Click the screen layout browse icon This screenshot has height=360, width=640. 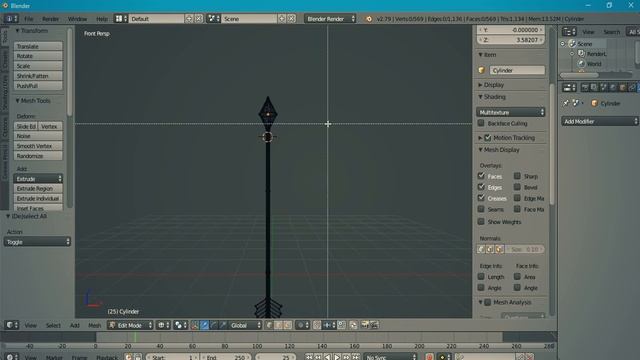pyautogui.click(x=121, y=19)
